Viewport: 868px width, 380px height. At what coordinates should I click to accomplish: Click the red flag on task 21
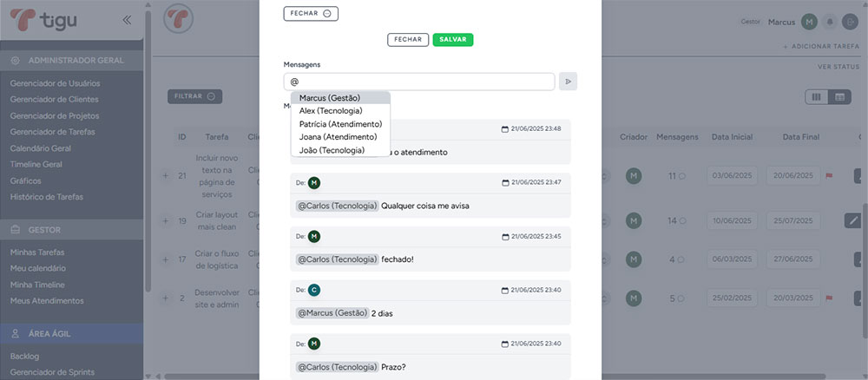click(x=829, y=176)
